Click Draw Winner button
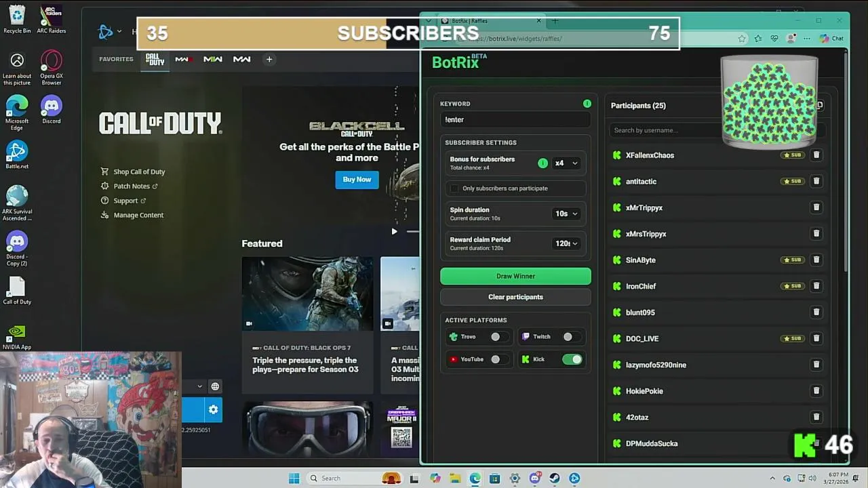Screen dimensions: 868x488 coord(515,276)
